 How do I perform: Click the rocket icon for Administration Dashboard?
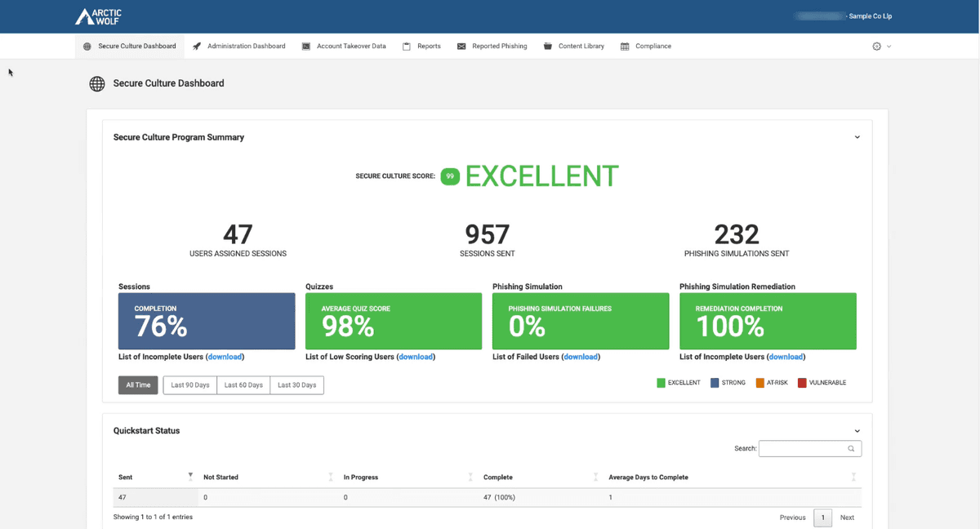pos(197,47)
